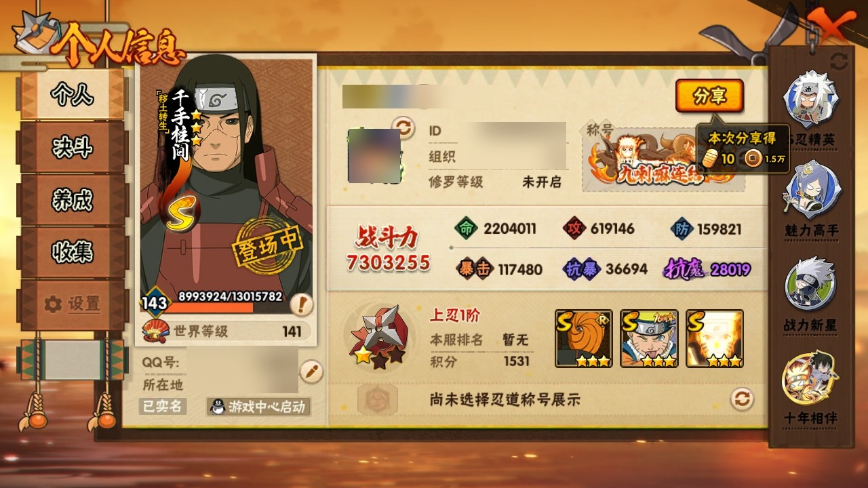Image resolution: width=868 pixels, height=488 pixels.
Task: Click the refresh icon beside avatar
Action: pos(403,127)
